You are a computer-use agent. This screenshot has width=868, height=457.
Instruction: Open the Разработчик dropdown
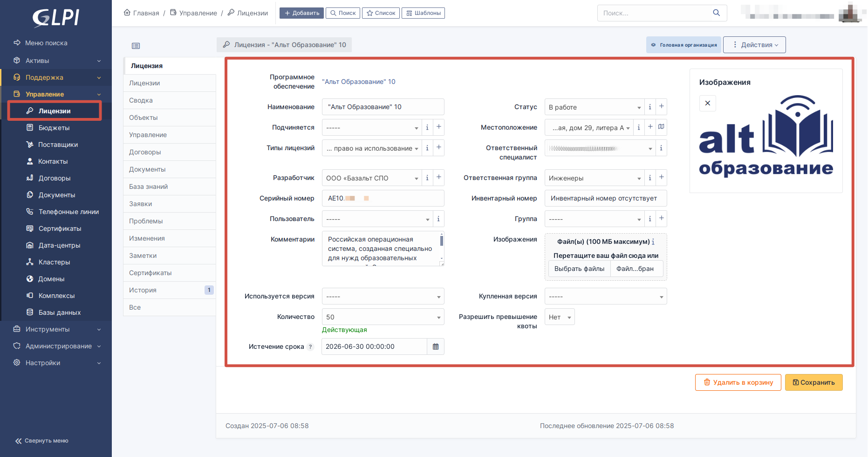pos(372,178)
